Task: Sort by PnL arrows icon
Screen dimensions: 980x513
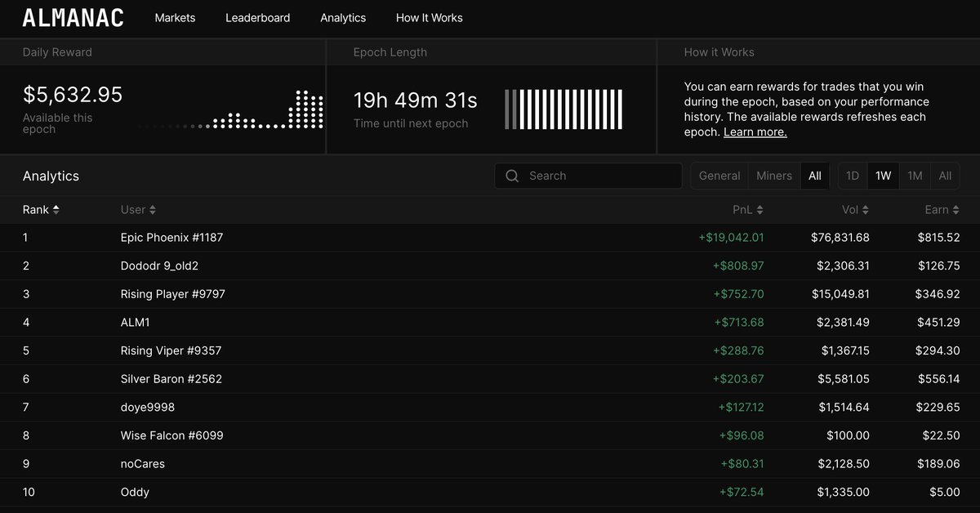Action: [x=759, y=210]
